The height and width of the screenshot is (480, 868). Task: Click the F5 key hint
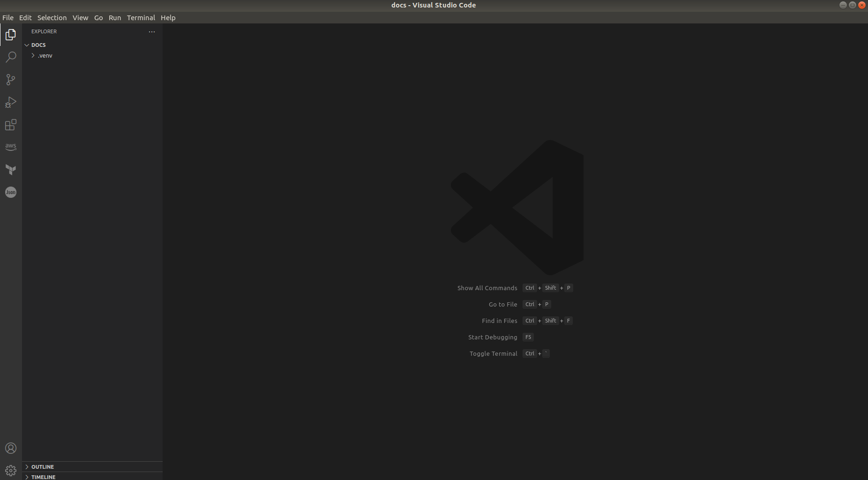pos(528,337)
